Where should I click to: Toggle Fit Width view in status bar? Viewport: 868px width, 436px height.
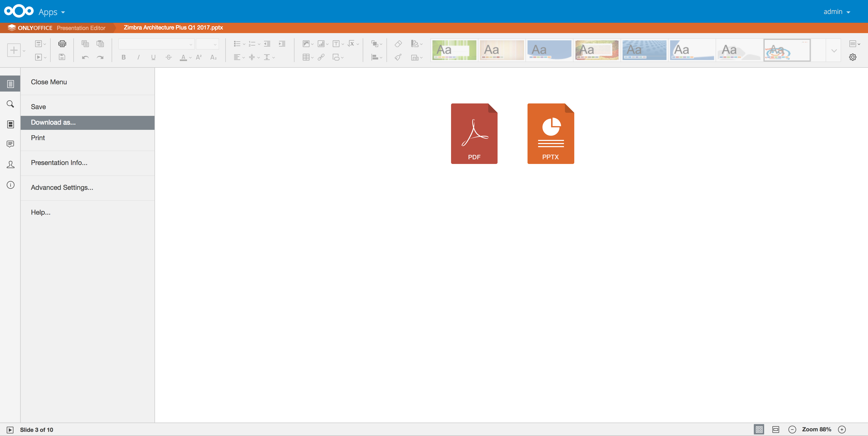coord(776,430)
